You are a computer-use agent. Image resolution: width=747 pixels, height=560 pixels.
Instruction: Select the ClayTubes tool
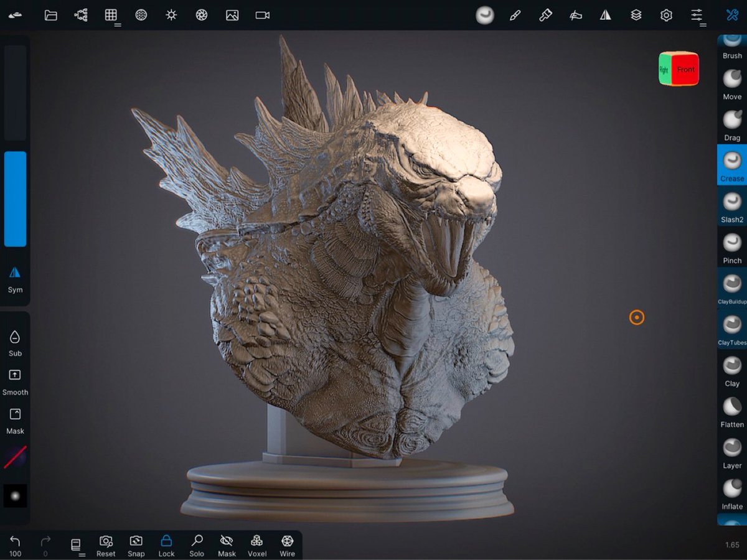pos(732,329)
